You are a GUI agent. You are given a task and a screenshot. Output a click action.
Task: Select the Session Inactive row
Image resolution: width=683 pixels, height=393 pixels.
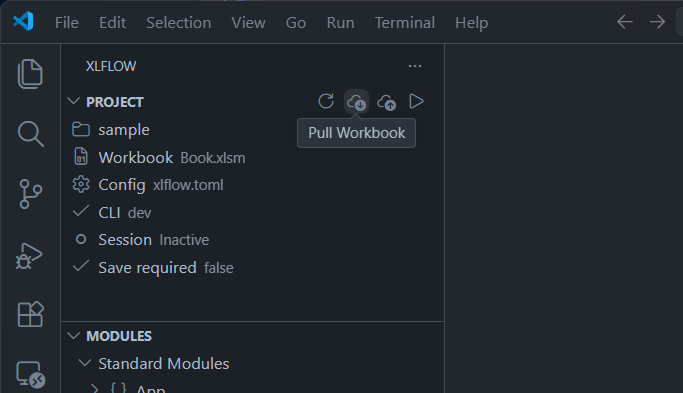[x=253, y=240]
